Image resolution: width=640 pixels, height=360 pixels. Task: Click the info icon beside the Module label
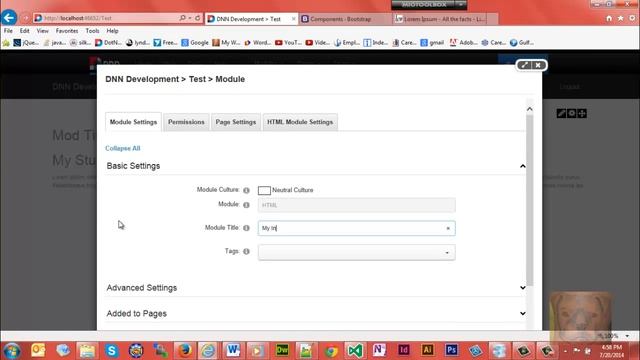click(x=246, y=205)
